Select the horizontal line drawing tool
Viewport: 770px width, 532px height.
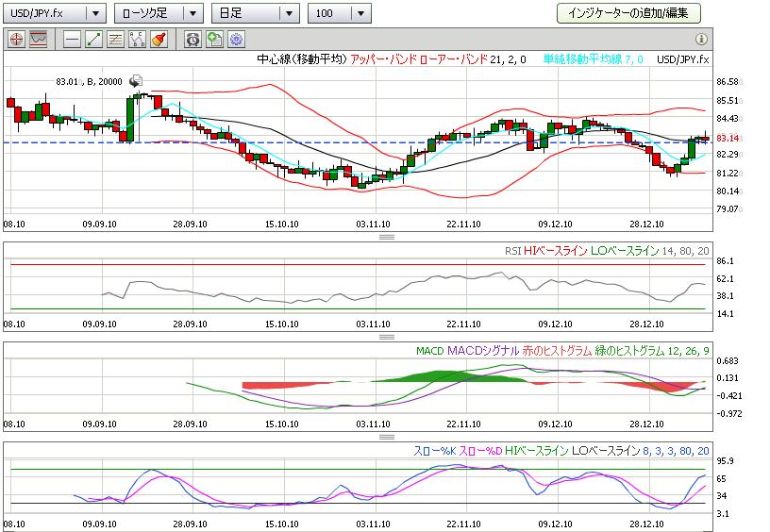click(x=72, y=40)
